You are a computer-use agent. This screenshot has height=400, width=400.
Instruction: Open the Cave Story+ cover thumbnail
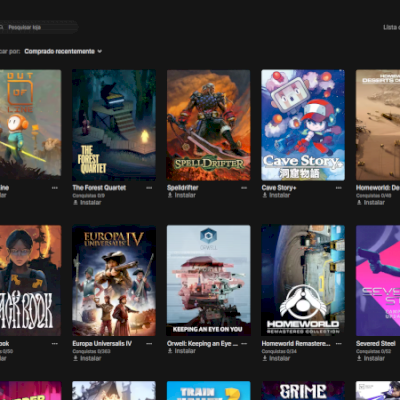[x=303, y=125]
